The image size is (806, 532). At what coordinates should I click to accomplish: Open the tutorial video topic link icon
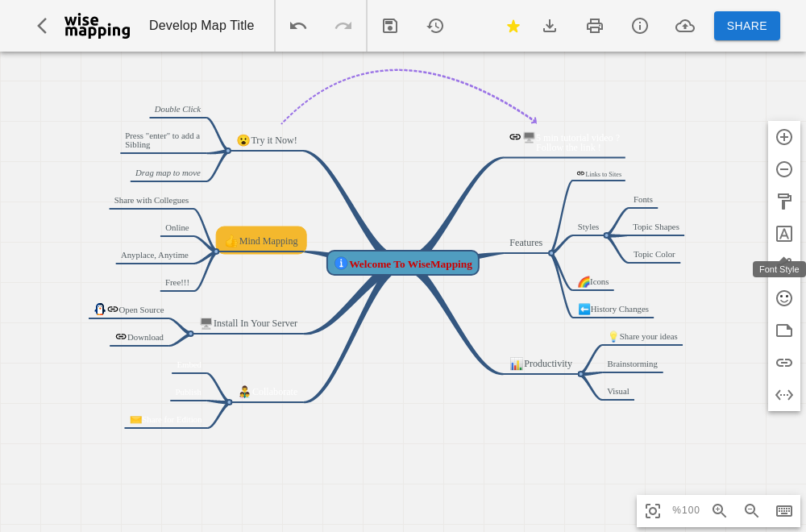(515, 137)
